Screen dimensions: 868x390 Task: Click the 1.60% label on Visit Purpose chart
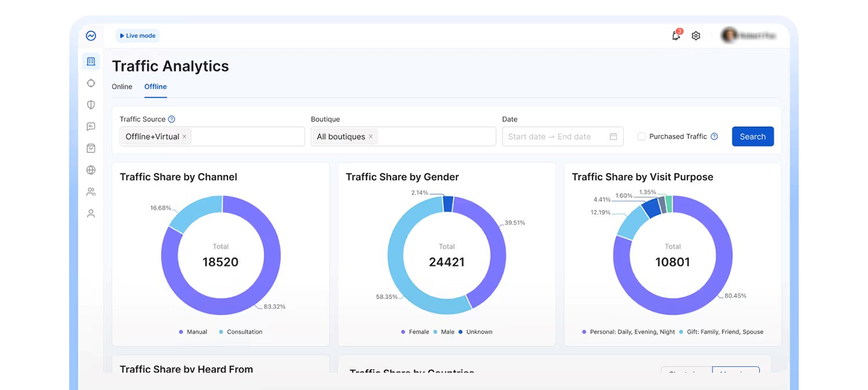click(624, 196)
